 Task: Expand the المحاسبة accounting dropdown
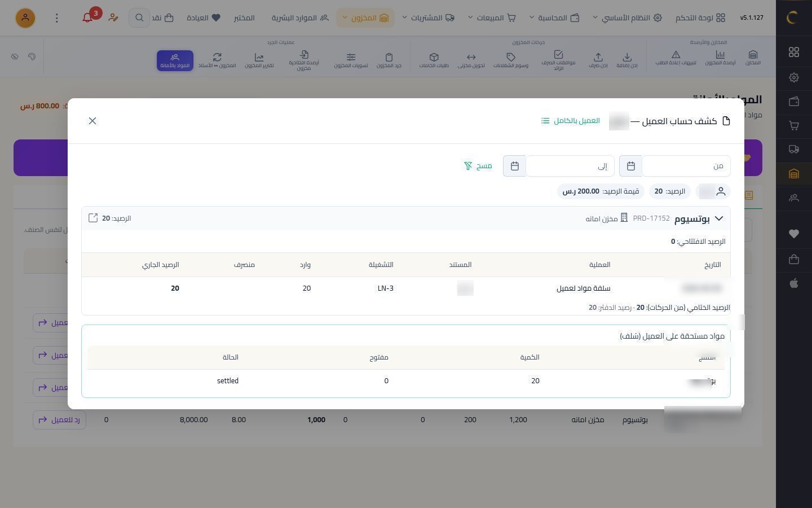coord(554,18)
